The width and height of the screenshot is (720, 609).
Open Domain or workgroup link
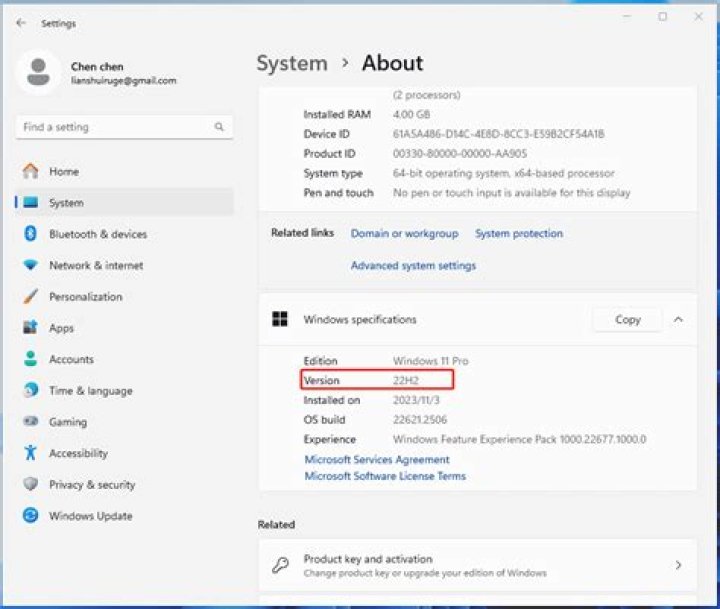tap(404, 233)
